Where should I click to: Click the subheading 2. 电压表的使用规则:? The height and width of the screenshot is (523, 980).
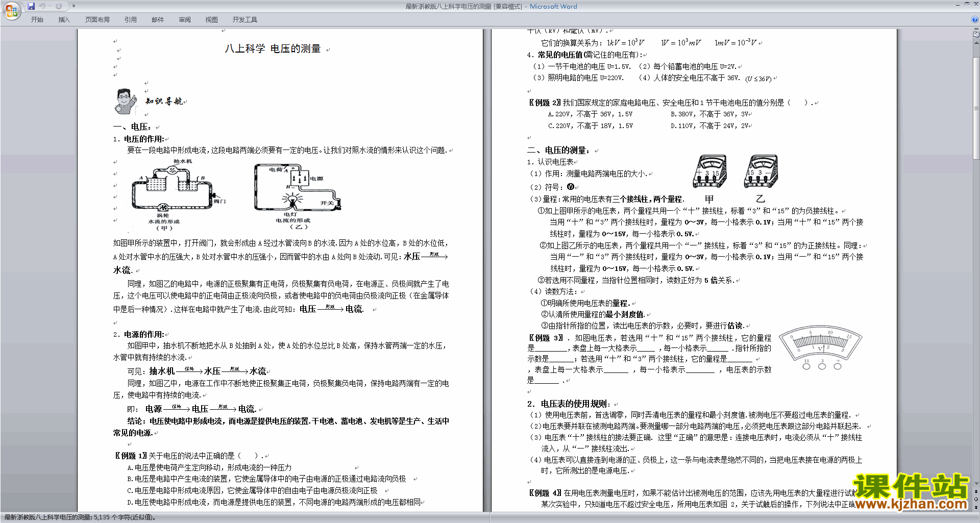(x=569, y=404)
